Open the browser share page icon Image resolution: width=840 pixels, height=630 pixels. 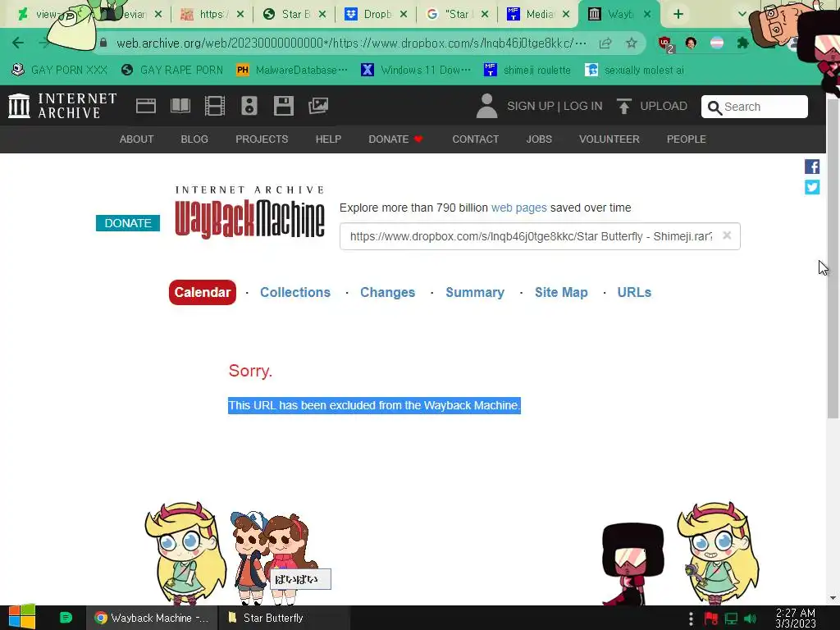click(605, 43)
